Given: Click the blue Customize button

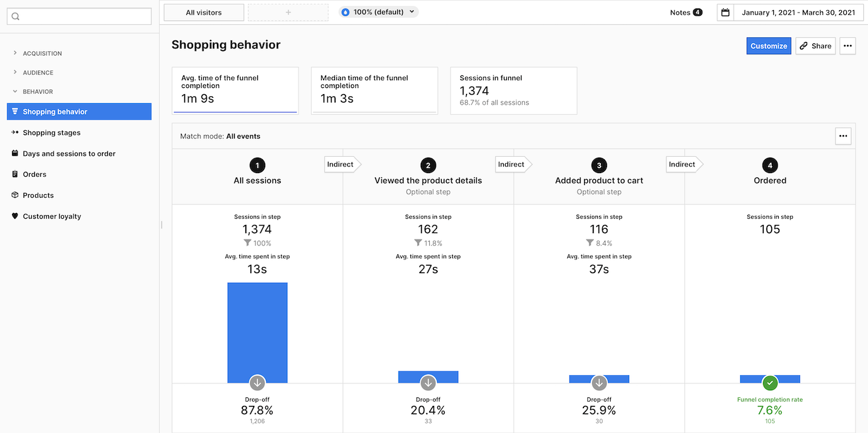Looking at the screenshot, I should [769, 46].
